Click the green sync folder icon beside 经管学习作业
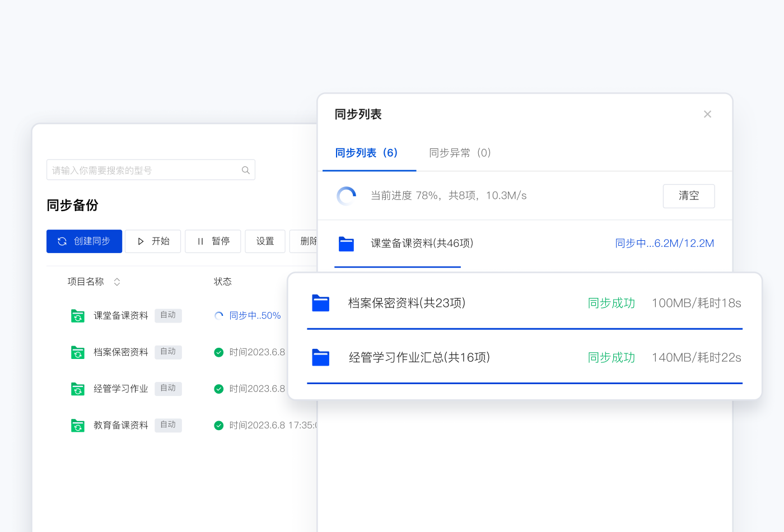This screenshot has width=784, height=532. click(x=78, y=389)
